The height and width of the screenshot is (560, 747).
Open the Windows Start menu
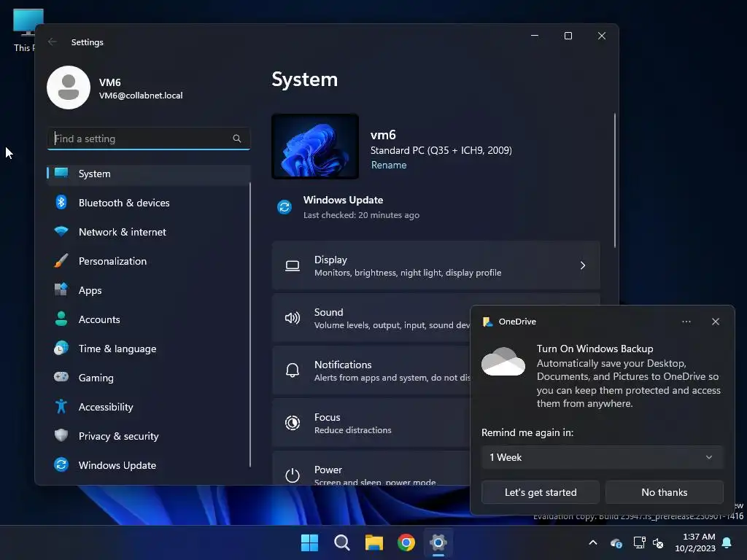coord(309,542)
